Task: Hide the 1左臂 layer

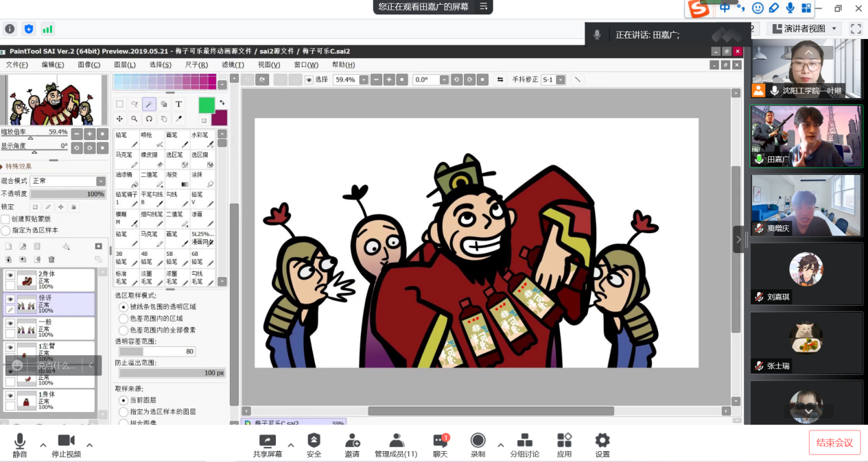Action: tap(10, 347)
